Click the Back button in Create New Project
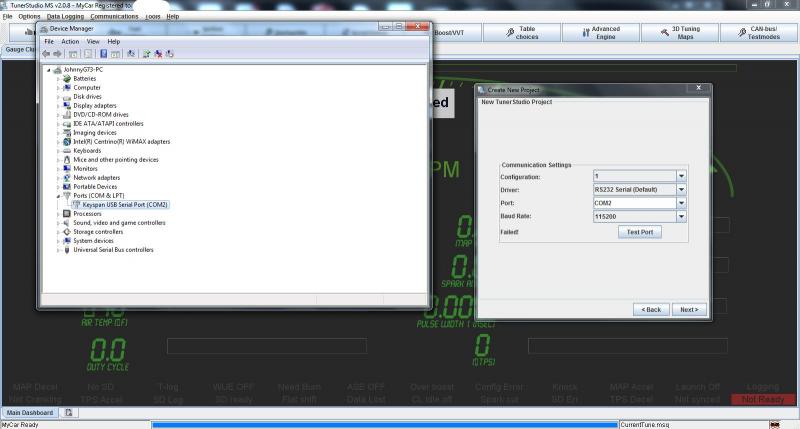This screenshot has width=800, height=429. pyautogui.click(x=651, y=310)
